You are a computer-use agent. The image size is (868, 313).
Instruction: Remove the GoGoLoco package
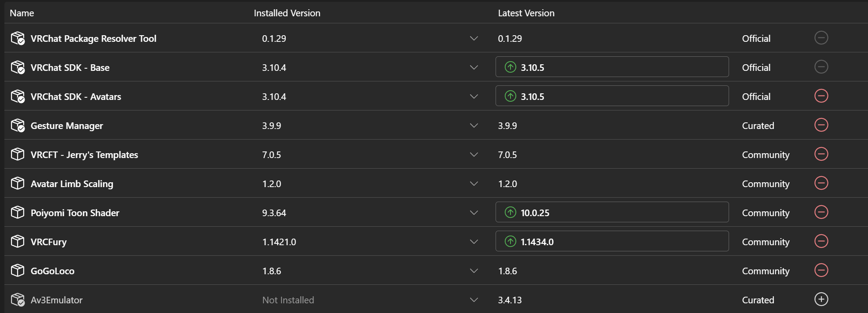[x=821, y=270]
